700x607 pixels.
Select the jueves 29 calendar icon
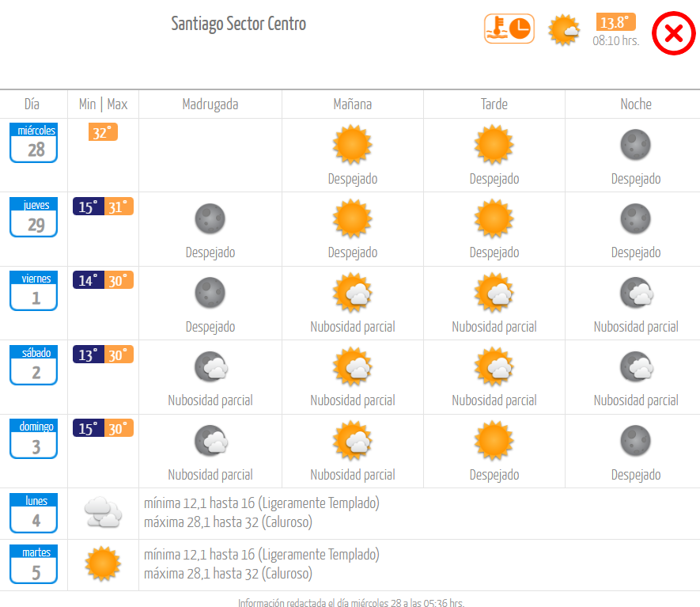(34, 217)
